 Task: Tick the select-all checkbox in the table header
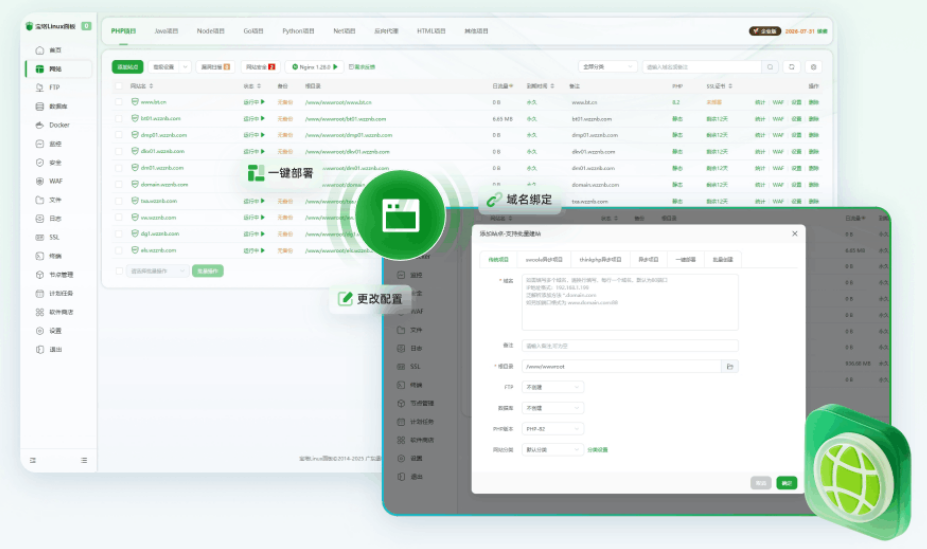(x=119, y=86)
